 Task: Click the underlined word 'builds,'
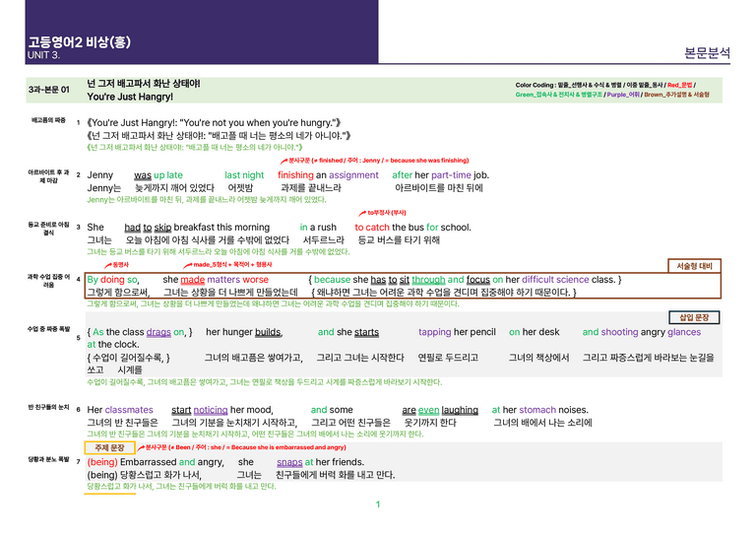[x=269, y=332]
